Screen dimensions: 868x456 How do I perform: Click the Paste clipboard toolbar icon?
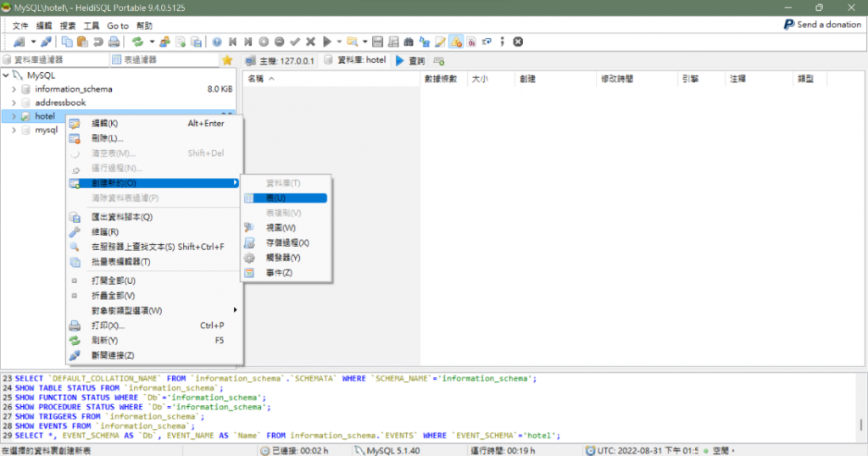82,42
